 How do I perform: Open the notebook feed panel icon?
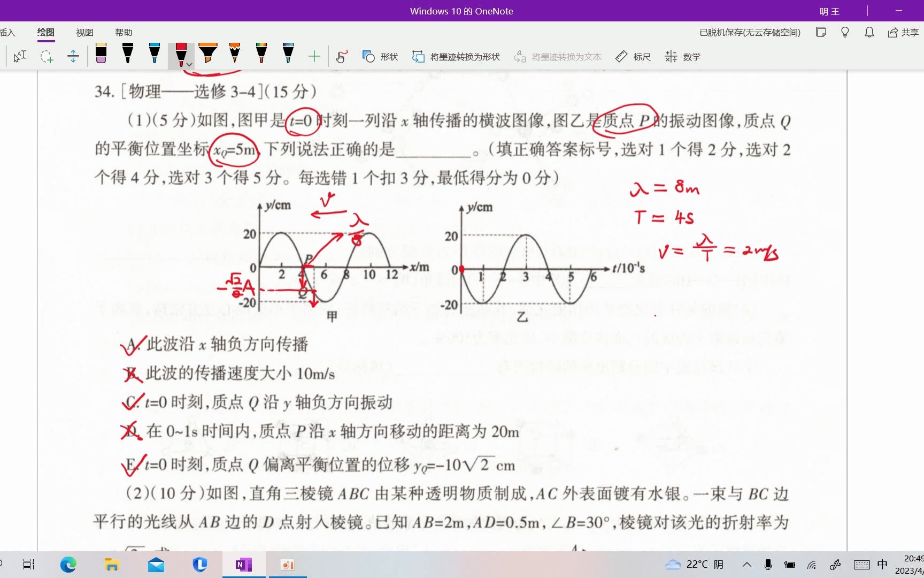pos(821,33)
